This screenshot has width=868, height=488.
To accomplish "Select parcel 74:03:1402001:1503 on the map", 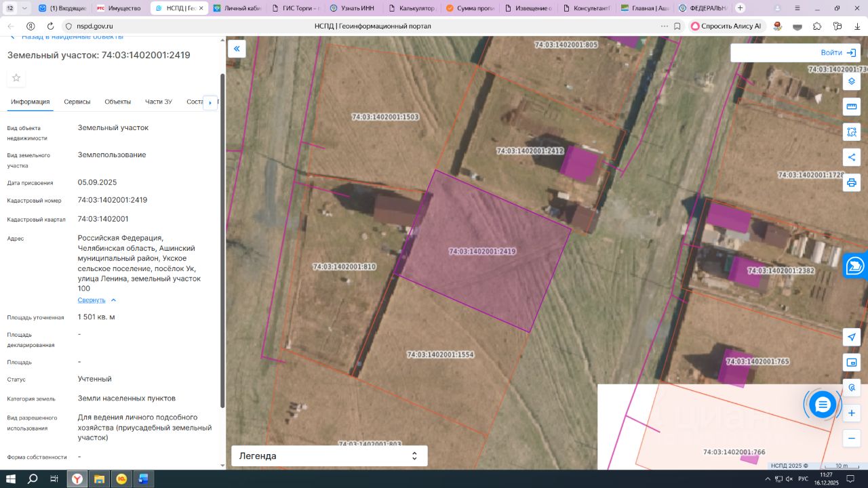I will tap(385, 117).
